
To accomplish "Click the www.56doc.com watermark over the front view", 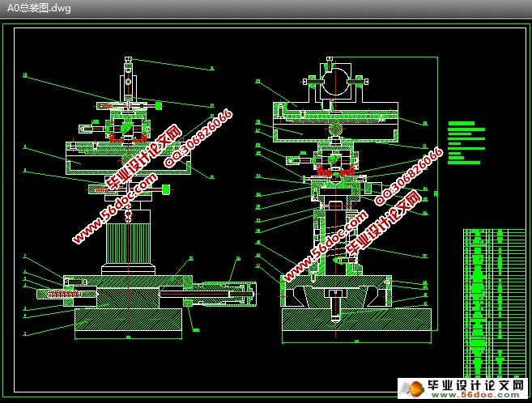I will [326, 245].
